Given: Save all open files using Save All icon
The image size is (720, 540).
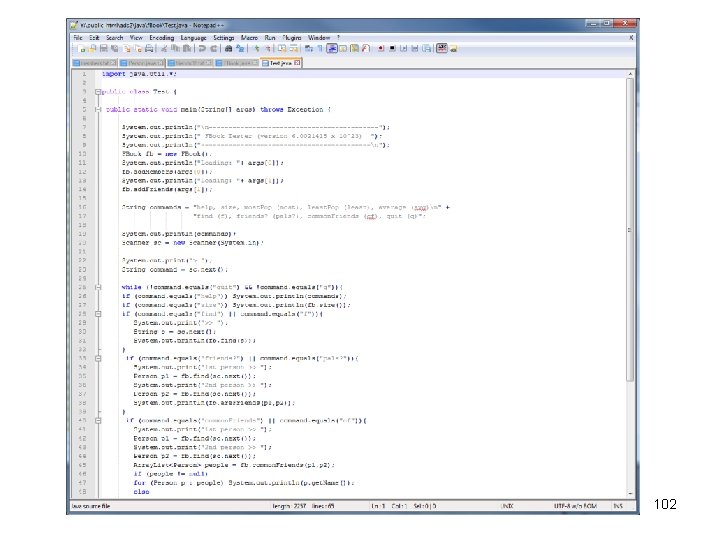Looking at the screenshot, I should click(115, 48).
